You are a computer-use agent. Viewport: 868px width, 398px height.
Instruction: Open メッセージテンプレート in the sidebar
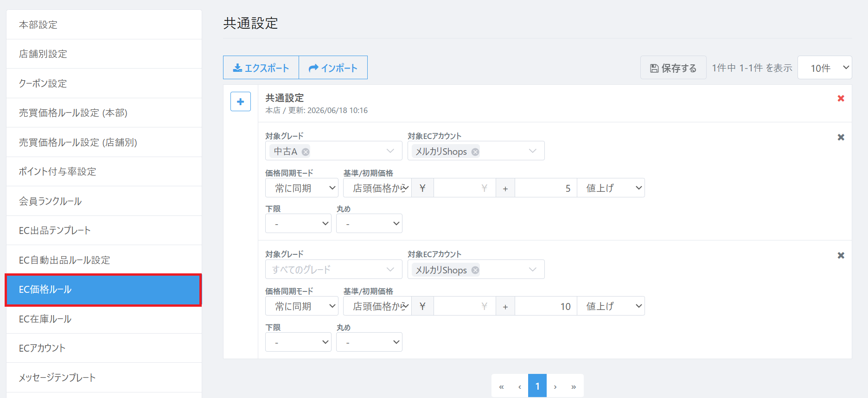[104, 378]
